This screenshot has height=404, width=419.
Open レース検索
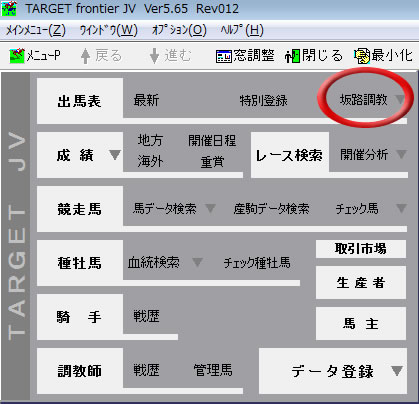290,155
